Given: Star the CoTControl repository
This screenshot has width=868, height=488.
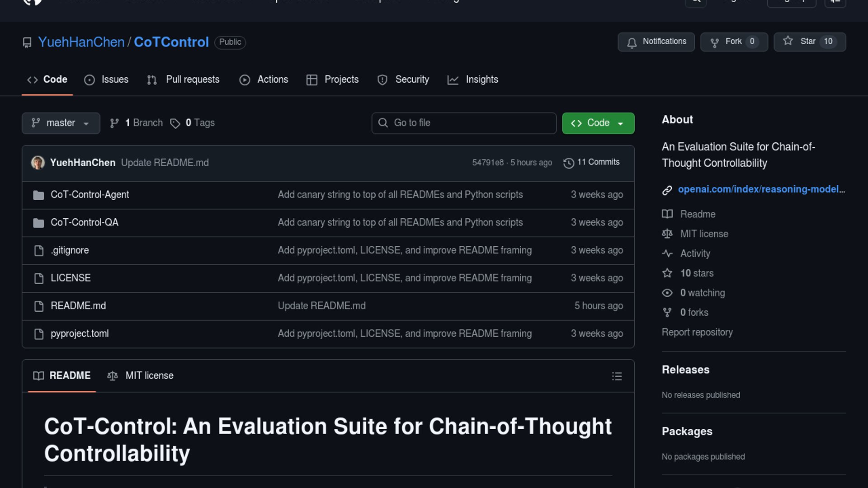Looking at the screenshot, I should click(809, 42).
